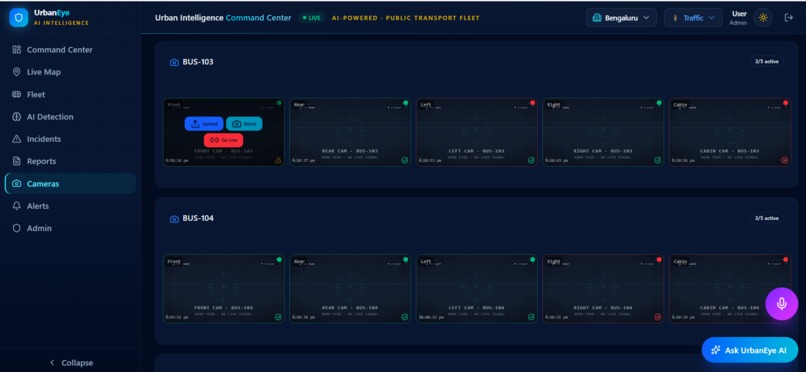Click the User Admin profile label

point(738,18)
